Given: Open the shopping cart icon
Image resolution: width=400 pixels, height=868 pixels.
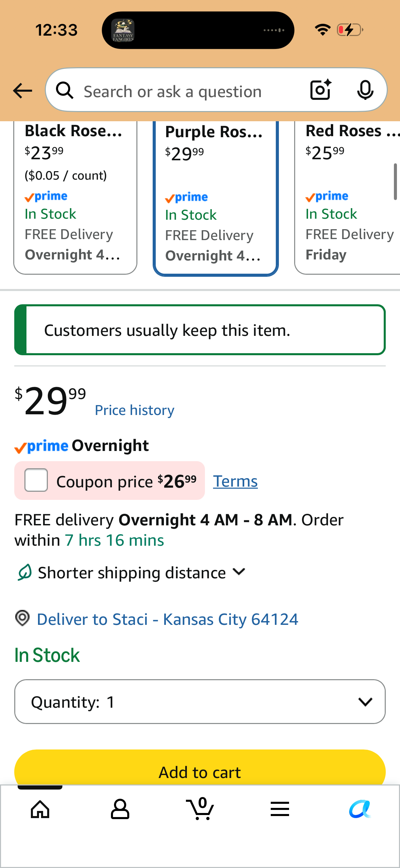Looking at the screenshot, I should 200,809.
